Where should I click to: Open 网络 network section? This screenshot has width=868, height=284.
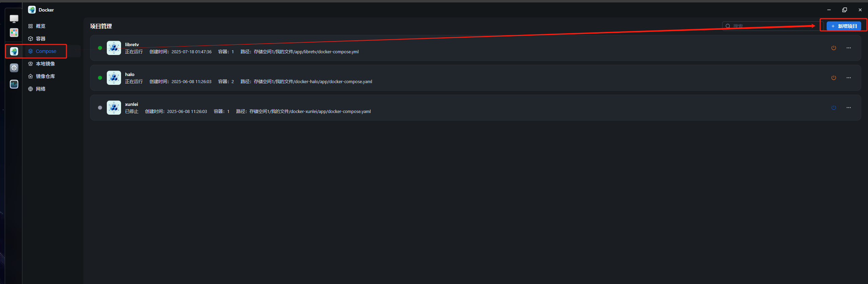(x=40, y=89)
